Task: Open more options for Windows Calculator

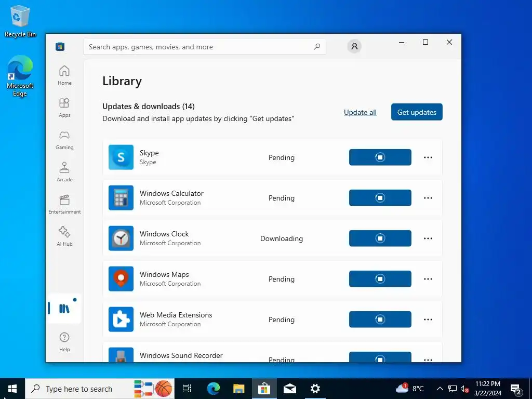Action: 428,198
